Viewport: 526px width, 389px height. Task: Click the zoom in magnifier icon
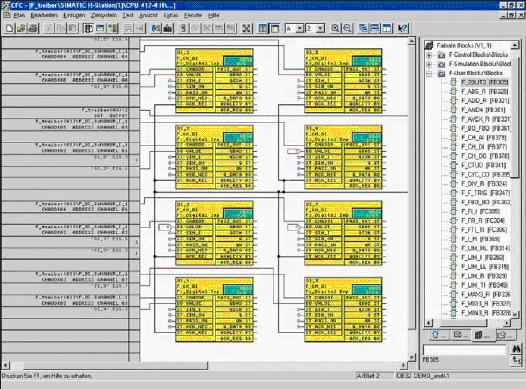[x=335, y=28]
